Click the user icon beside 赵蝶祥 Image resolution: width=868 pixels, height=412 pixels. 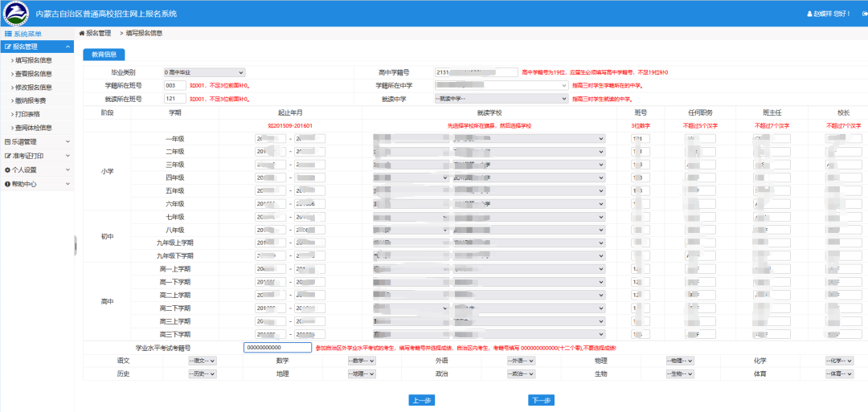point(809,14)
